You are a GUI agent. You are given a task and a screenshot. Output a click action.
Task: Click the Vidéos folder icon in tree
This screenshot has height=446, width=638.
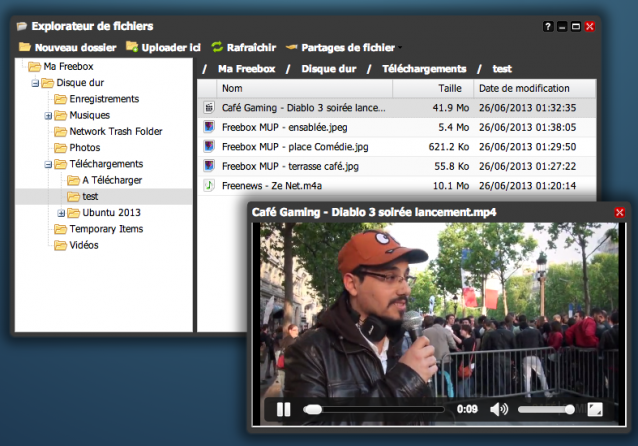[60, 245]
